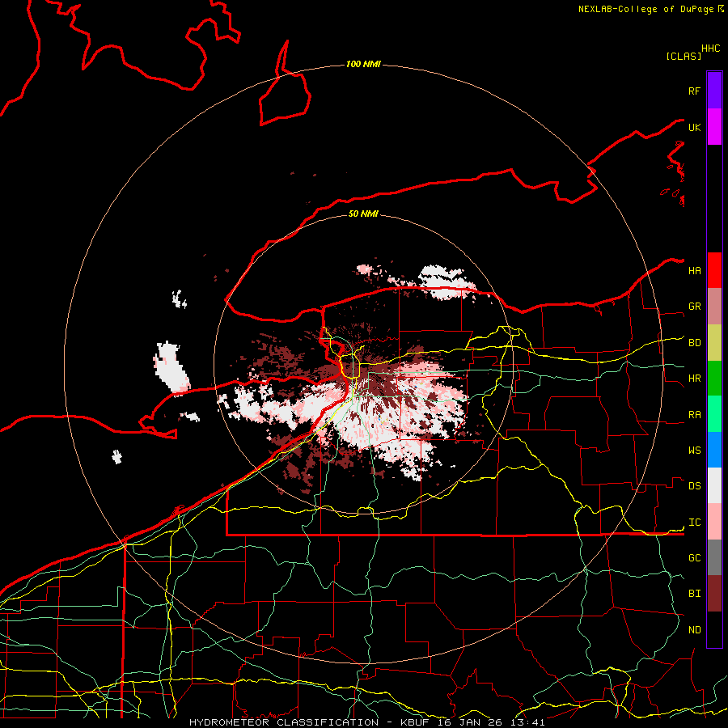This screenshot has width=728, height=728.
Task: Click the DS legend label
Action: tap(694, 486)
